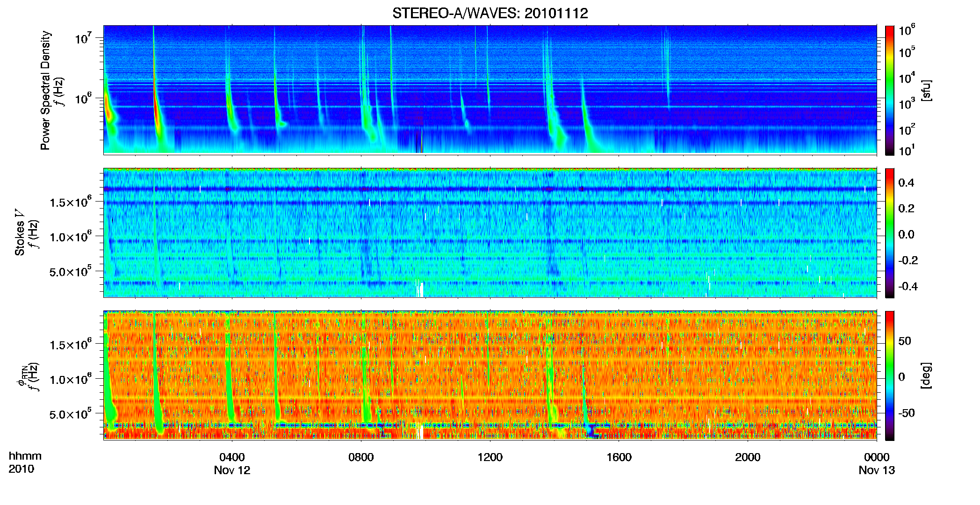The width and height of the screenshot is (980, 505).
Task: Click the 10^6 frequency tick on power panel axis
Action: (x=83, y=98)
